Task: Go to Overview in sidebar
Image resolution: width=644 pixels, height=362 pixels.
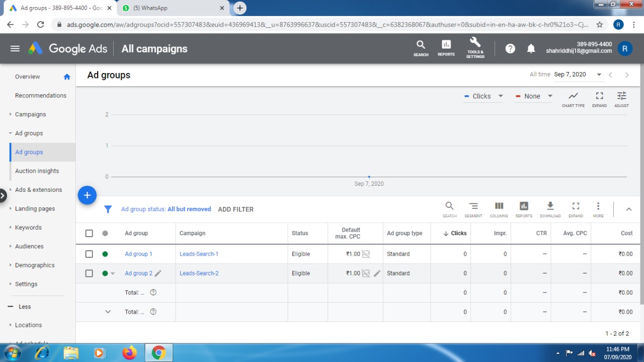Action: pyautogui.click(x=27, y=77)
